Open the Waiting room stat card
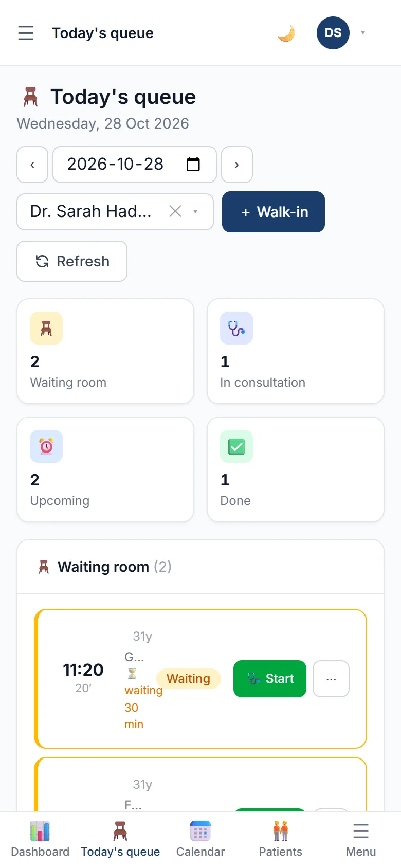 pos(105,351)
